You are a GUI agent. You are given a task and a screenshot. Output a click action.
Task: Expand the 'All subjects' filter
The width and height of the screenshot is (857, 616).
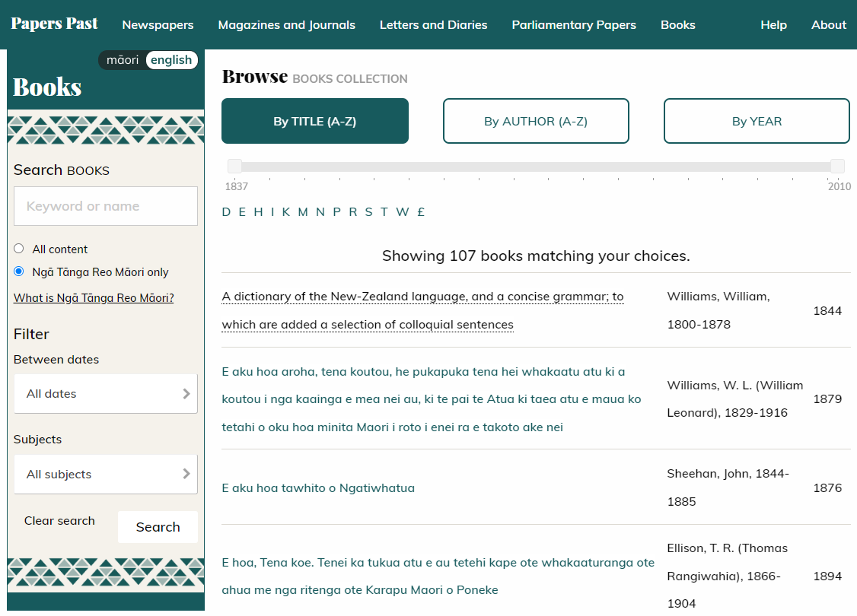[105, 474]
